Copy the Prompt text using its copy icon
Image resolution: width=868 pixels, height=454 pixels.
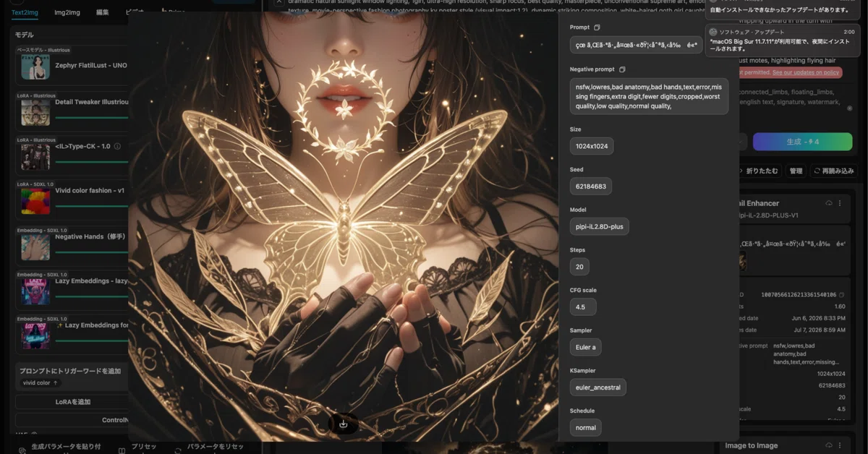(597, 27)
